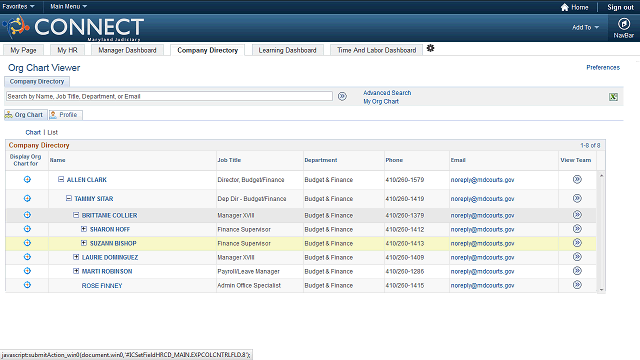This screenshot has height=360, width=640.
Task: Collapse Allen Clark's tree node
Action: click(x=61, y=179)
